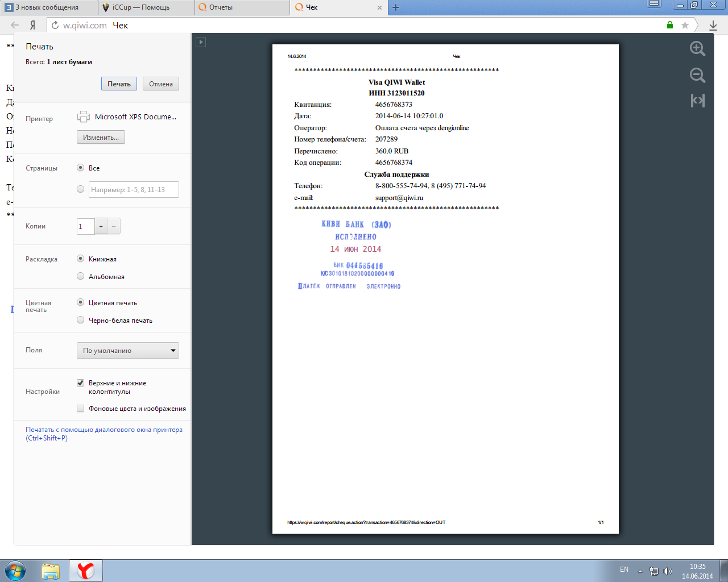Switch EN input language indicator
The width and height of the screenshot is (728, 582).
[x=624, y=569]
